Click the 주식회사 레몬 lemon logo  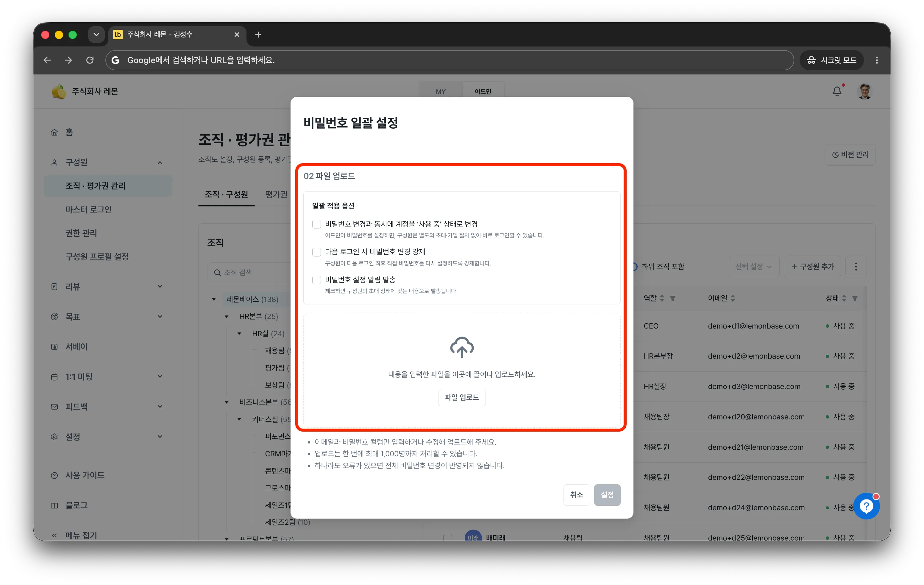[59, 91]
